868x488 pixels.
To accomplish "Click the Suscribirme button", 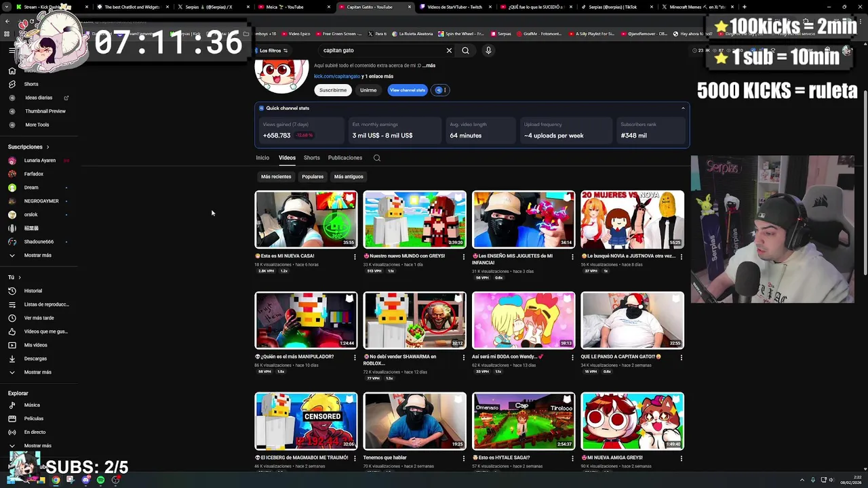I will [x=333, y=90].
